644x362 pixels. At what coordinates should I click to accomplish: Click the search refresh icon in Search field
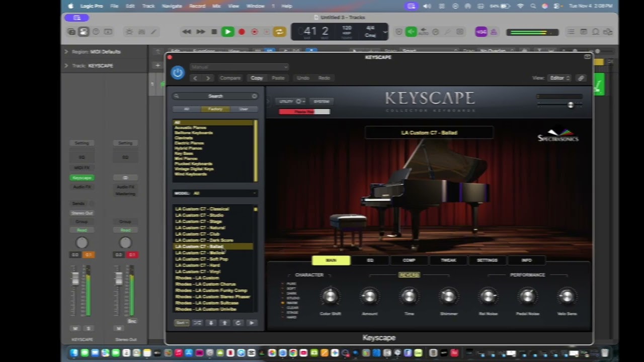coord(254,96)
